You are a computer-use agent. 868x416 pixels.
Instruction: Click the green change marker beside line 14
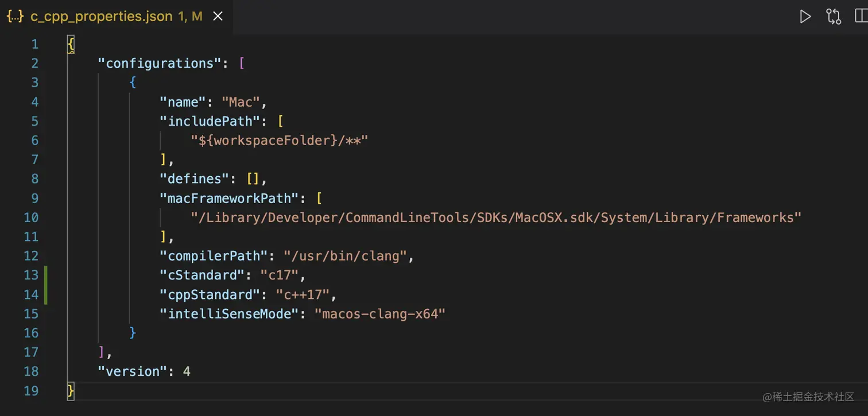pyautogui.click(x=45, y=294)
